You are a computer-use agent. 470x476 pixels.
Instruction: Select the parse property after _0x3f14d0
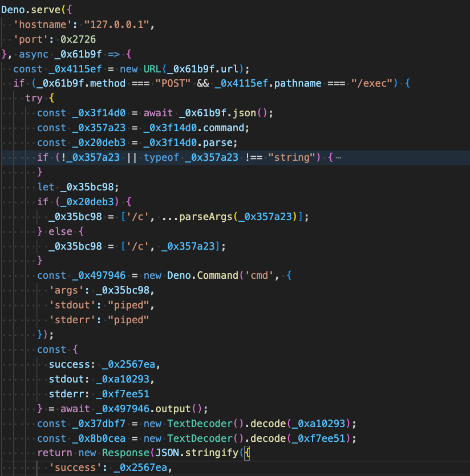click(218, 143)
